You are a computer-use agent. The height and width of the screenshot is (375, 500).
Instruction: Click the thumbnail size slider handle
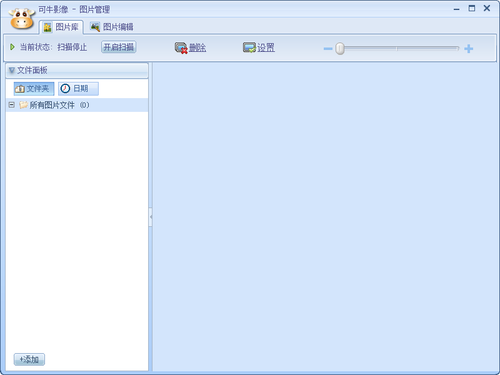click(340, 49)
